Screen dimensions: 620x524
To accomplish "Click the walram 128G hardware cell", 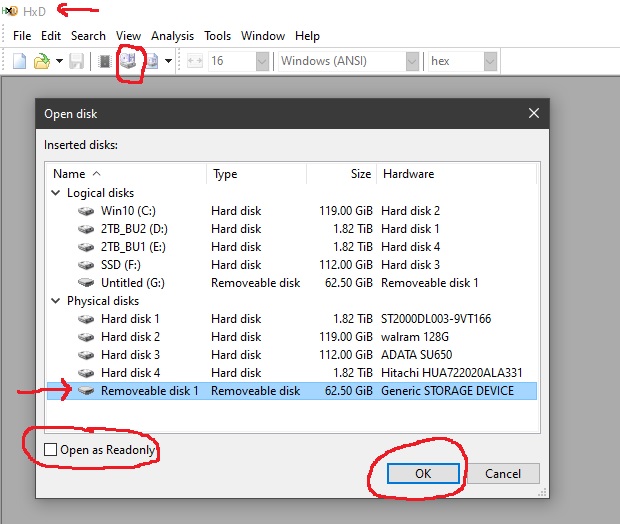I will pos(415,337).
